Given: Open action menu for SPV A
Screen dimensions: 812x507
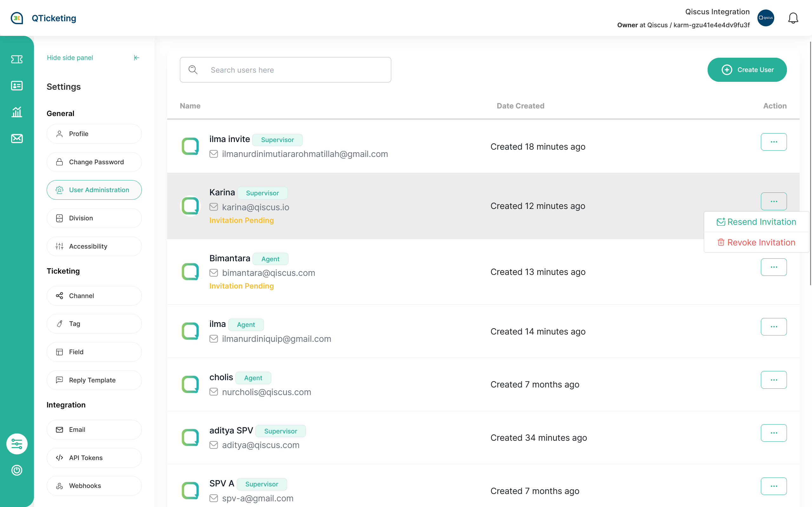Looking at the screenshot, I should (774, 486).
